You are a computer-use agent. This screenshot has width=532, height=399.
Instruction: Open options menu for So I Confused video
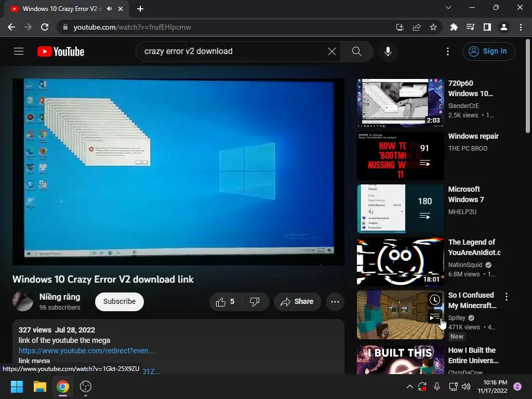click(506, 297)
